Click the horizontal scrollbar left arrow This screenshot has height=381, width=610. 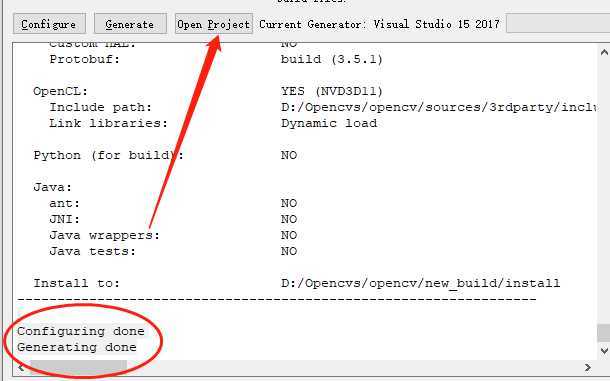21,367
